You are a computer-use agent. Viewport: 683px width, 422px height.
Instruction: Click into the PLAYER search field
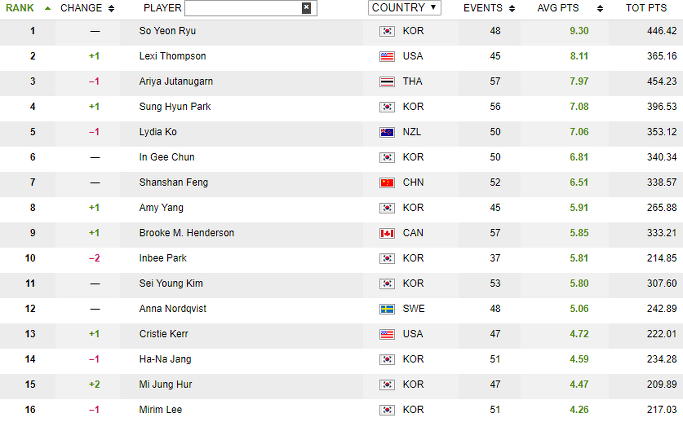coord(243,8)
